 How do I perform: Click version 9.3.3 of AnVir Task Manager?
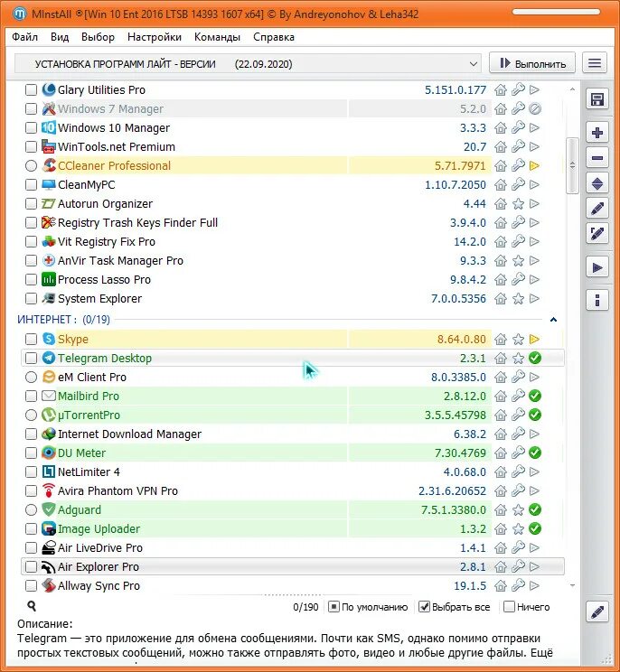[473, 260]
